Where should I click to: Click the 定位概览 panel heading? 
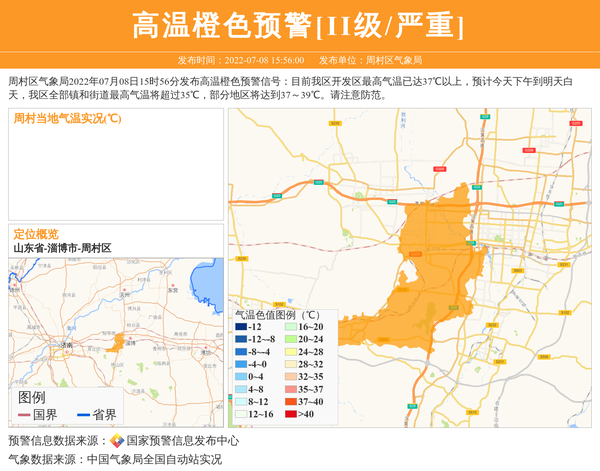[x=36, y=233]
